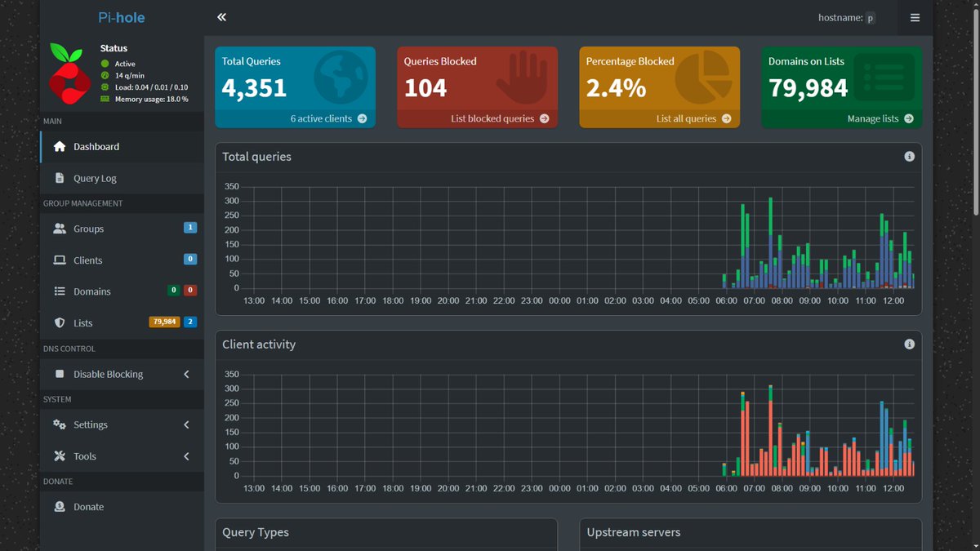The image size is (980, 551).
Task: Click the Disable Blocking stop icon
Action: click(x=60, y=374)
